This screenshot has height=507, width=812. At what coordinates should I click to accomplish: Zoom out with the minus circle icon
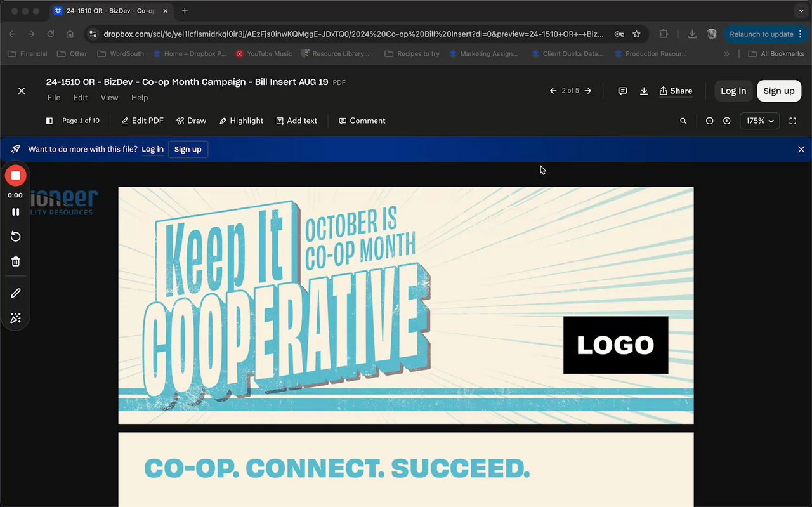(709, 121)
